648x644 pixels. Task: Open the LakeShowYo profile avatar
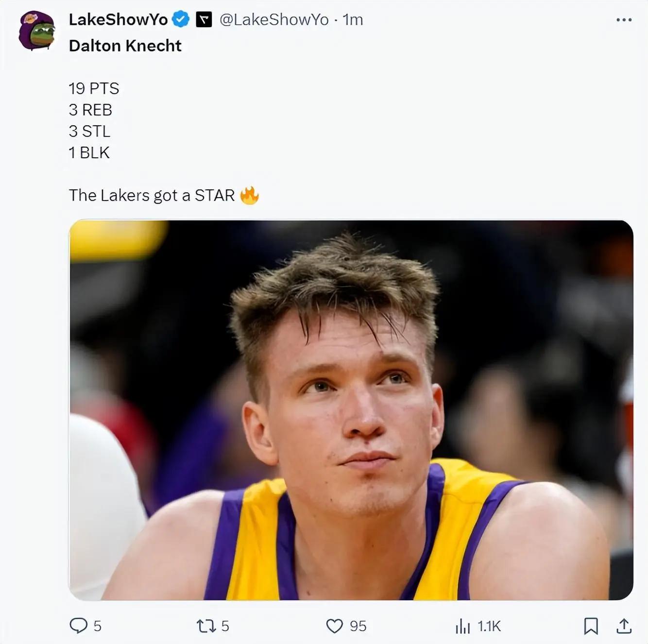[x=37, y=31]
